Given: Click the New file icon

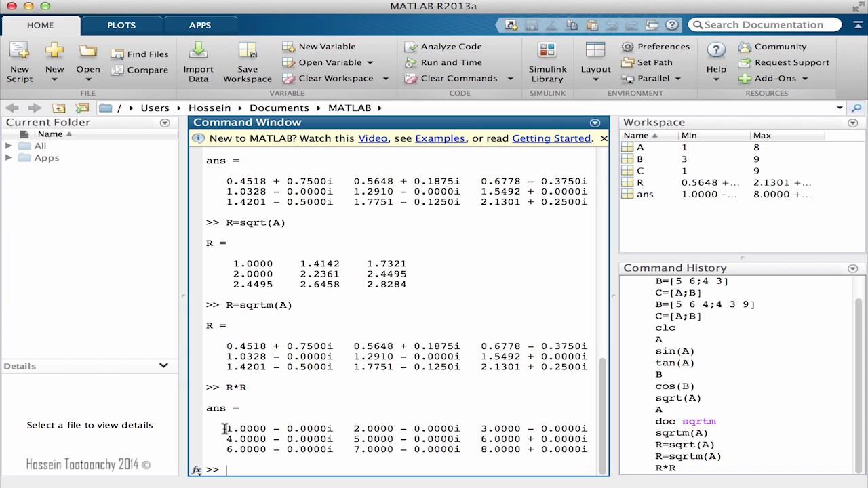Looking at the screenshot, I should (x=54, y=51).
